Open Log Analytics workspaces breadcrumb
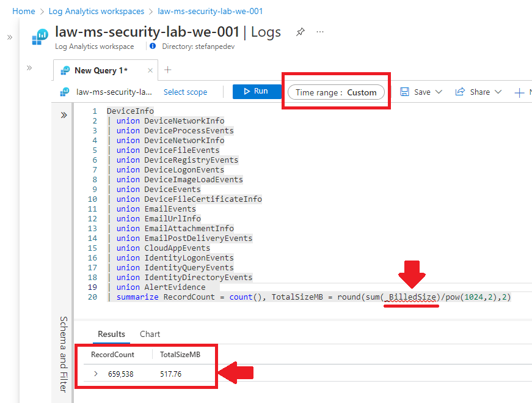The height and width of the screenshot is (403, 532). tap(97, 11)
